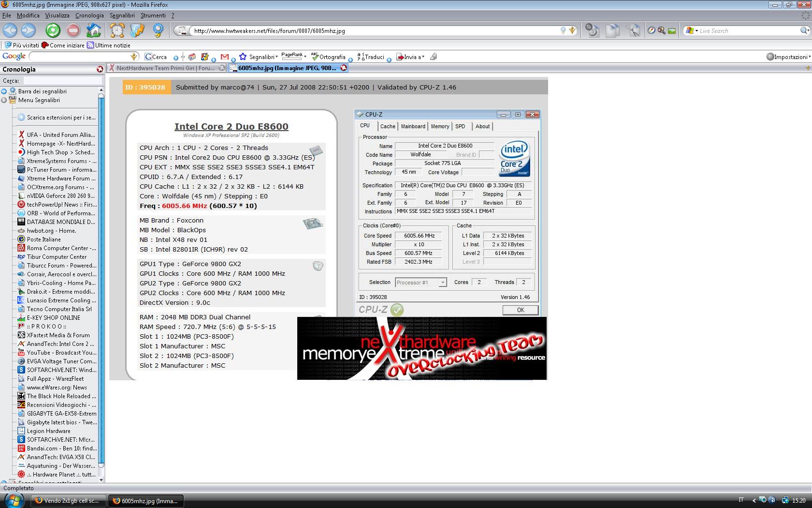Open the Cronologia menu
The image size is (812, 508).
[89, 15]
